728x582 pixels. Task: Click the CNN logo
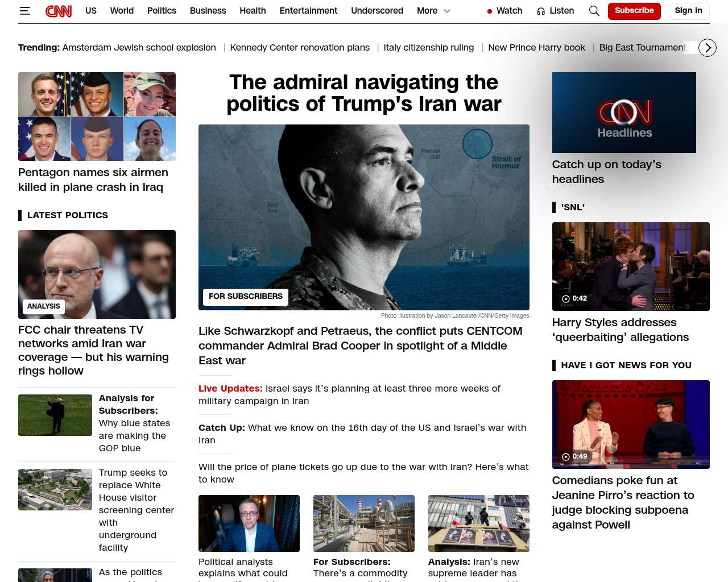59,11
